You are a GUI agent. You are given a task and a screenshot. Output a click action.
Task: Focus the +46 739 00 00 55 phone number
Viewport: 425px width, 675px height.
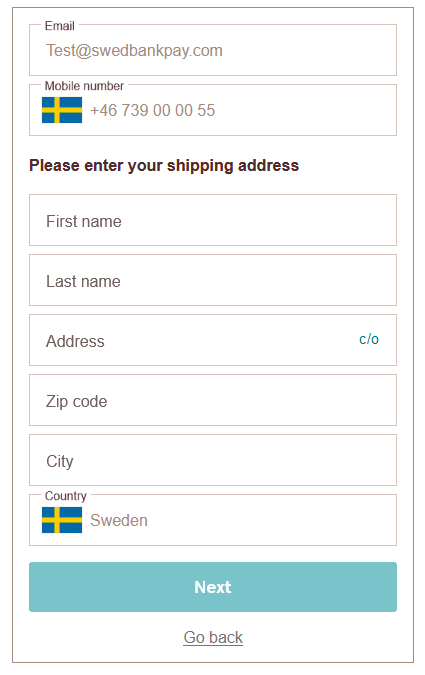click(x=152, y=110)
